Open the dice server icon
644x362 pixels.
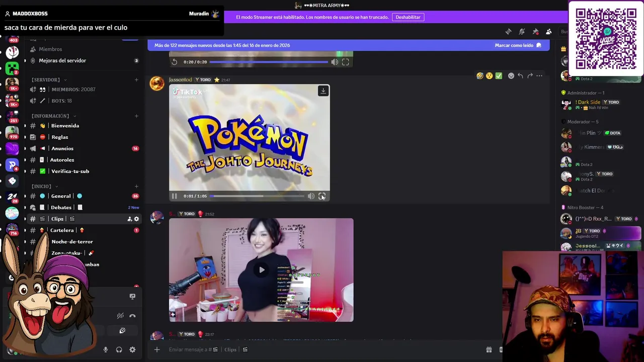(x=12, y=180)
